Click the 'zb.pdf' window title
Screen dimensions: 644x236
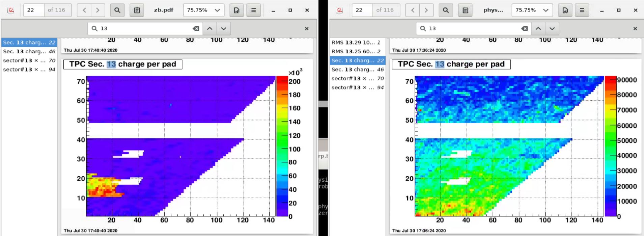point(164,10)
